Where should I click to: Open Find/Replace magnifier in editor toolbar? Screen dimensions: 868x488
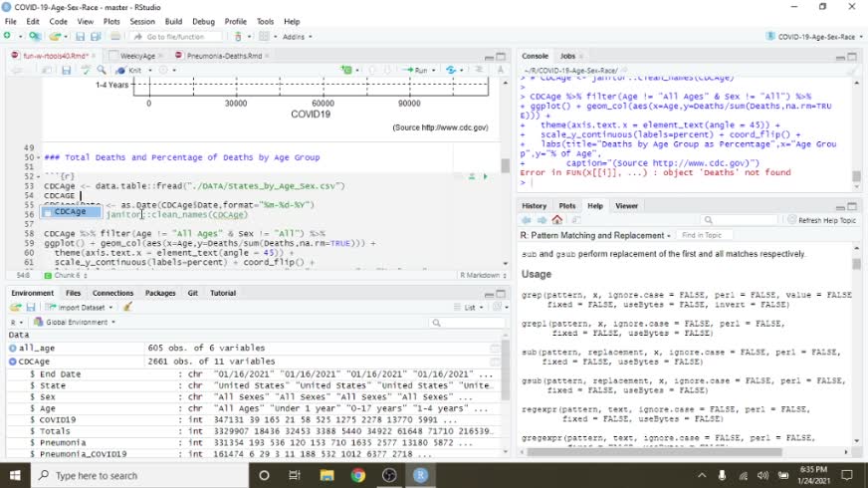(x=102, y=71)
